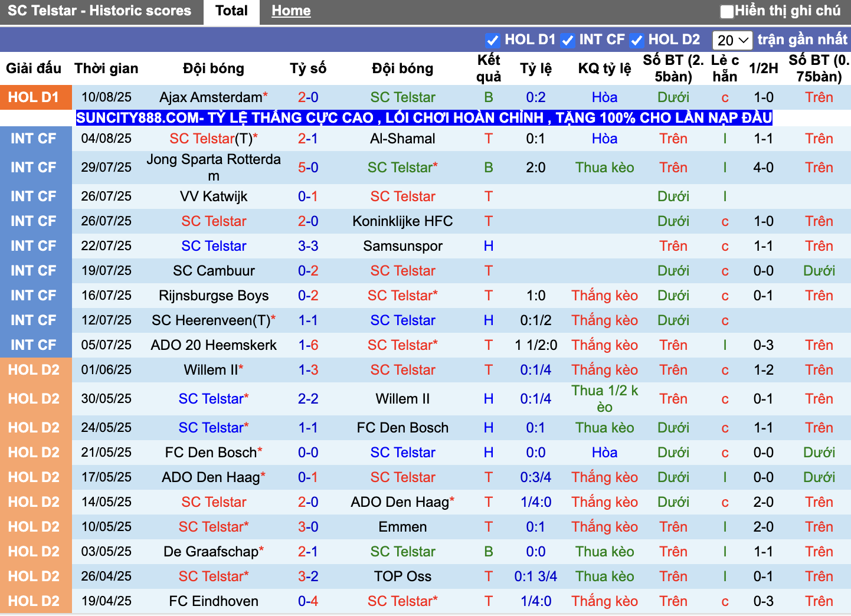This screenshot has height=616, width=851.
Task: Click the date 22/07/25
Action: point(106,246)
